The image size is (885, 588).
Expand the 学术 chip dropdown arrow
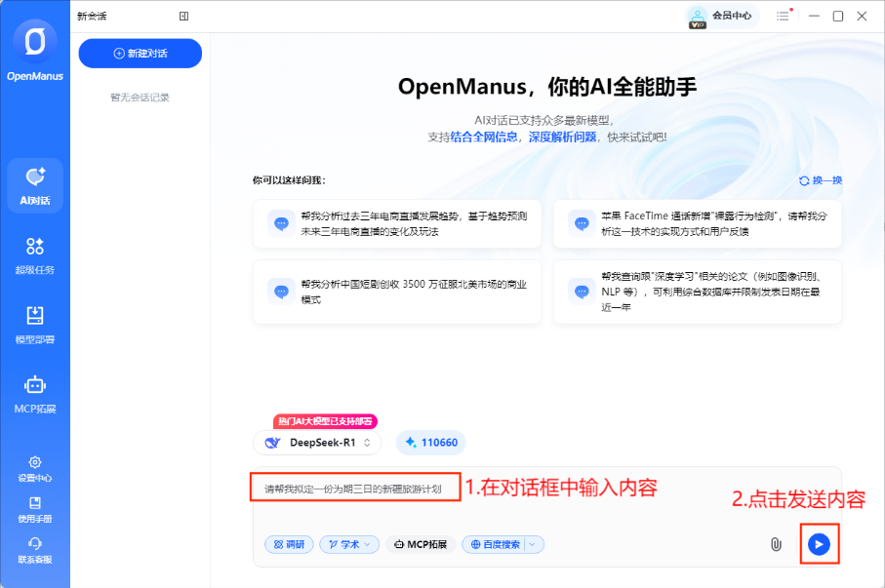pos(368,544)
